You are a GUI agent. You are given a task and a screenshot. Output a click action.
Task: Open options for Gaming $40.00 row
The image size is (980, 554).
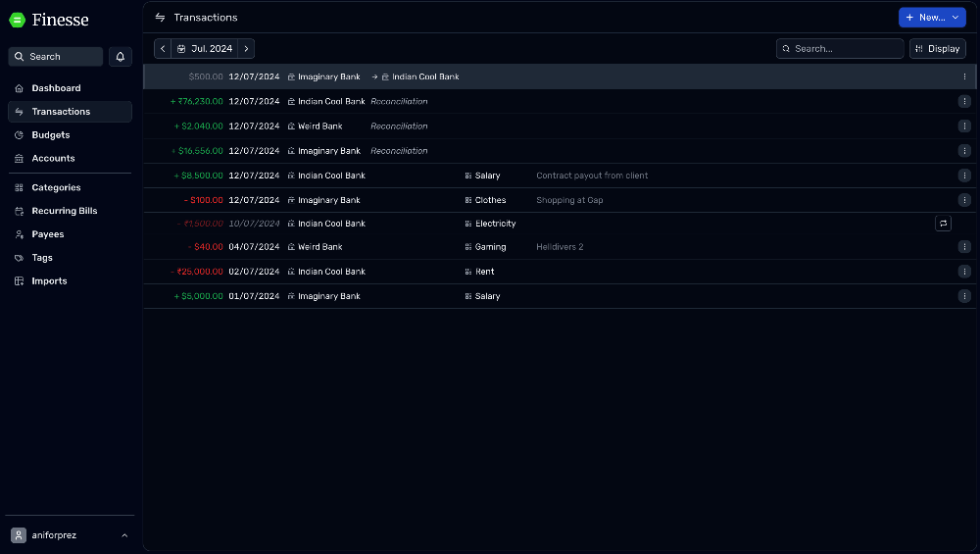coord(964,247)
